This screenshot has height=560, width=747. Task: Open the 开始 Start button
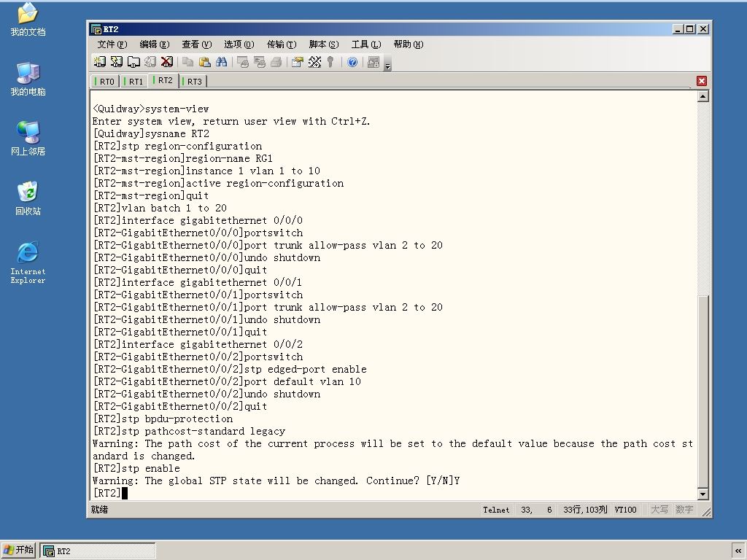pos(18,550)
